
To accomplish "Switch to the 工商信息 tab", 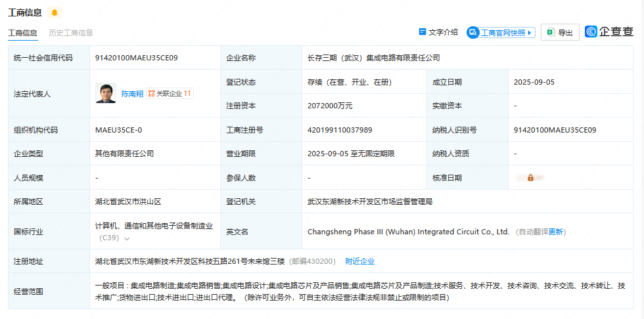I will tap(22, 33).
